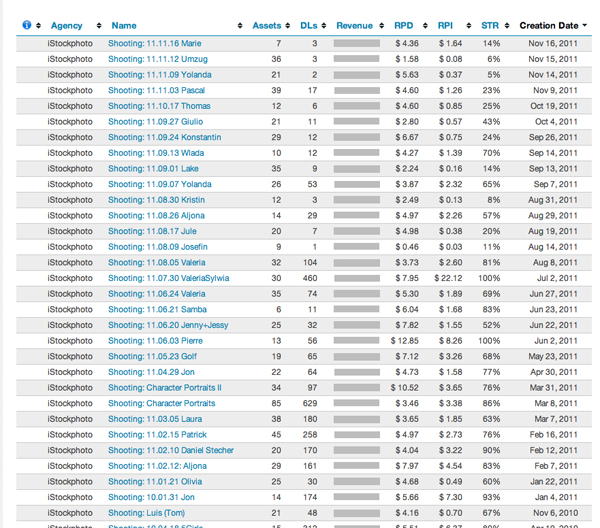Screen dimensions: 600x528
Task: Open Shooting: 11.10.17 Thomas
Action: pos(159,106)
